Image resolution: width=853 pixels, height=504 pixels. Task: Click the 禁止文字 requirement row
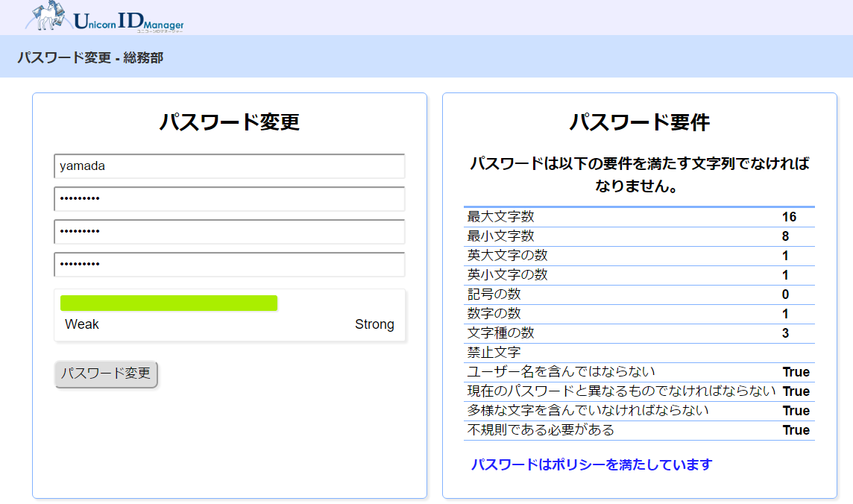tap(638, 353)
